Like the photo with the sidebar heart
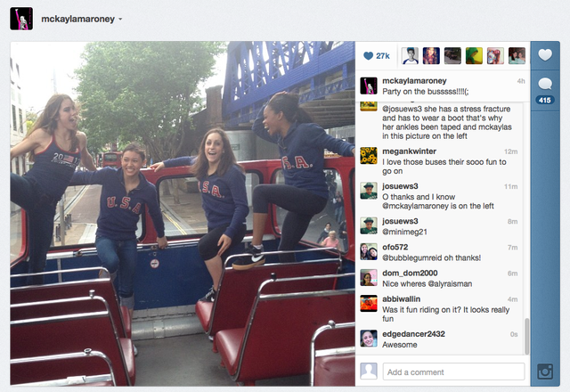This screenshot has width=570, height=392. [545, 55]
